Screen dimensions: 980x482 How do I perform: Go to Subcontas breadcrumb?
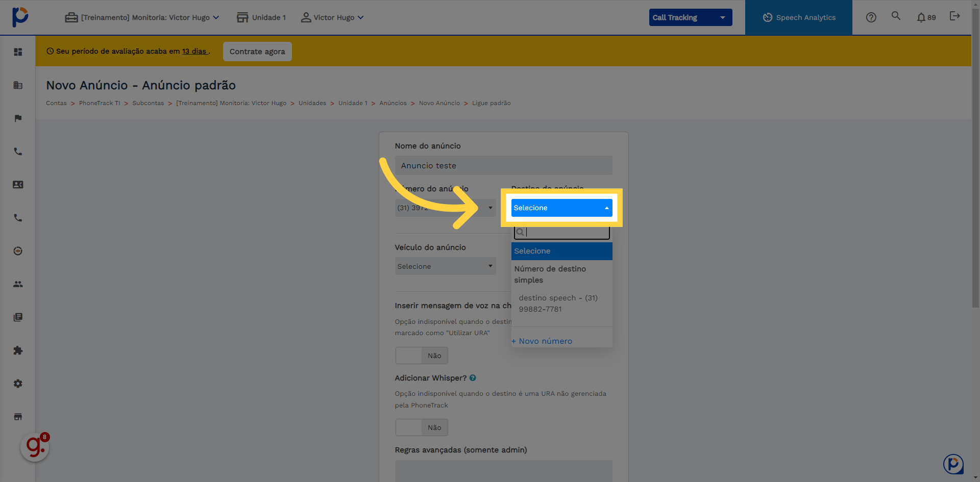point(148,103)
